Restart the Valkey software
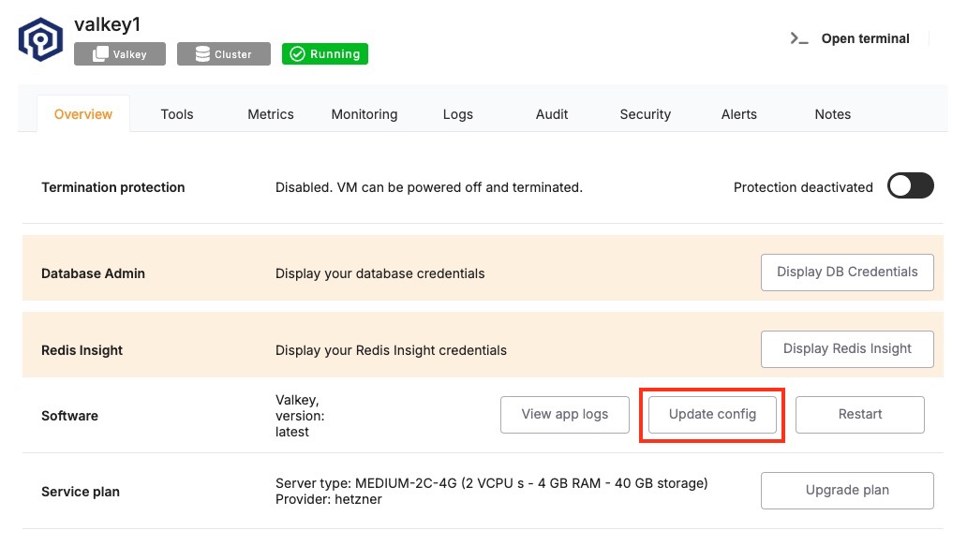This screenshot has width=967, height=560. point(859,415)
